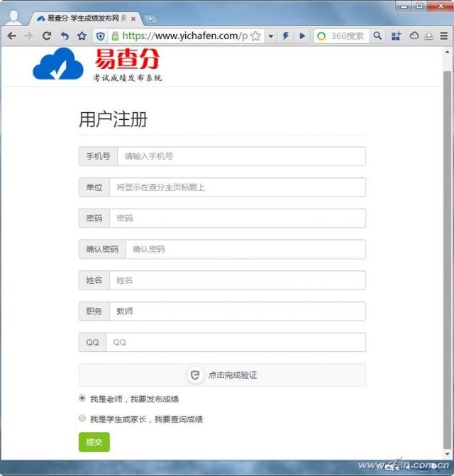Click the 单位 organization input field
Viewport: 454px width, 476px height.
coord(238,187)
